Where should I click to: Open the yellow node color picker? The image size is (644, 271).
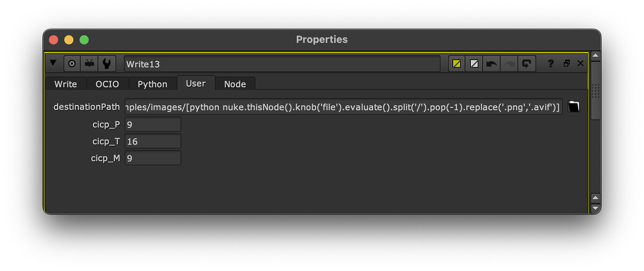point(456,63)
